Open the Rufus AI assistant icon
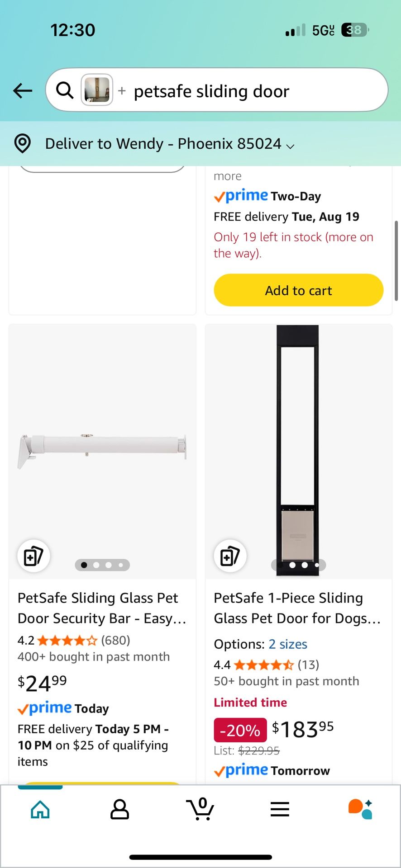 [x=360, y=809]
